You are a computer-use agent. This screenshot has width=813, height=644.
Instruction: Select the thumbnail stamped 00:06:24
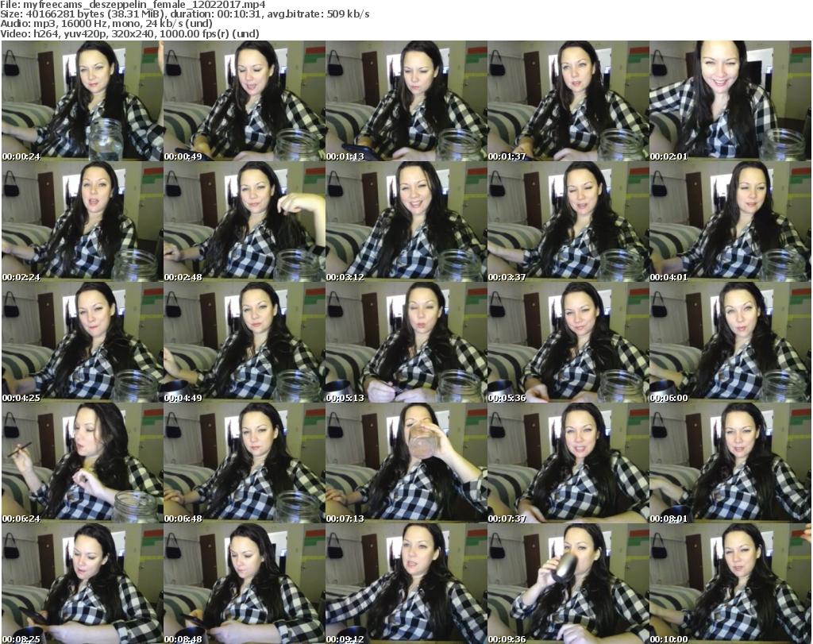click(x=83, y=463)
